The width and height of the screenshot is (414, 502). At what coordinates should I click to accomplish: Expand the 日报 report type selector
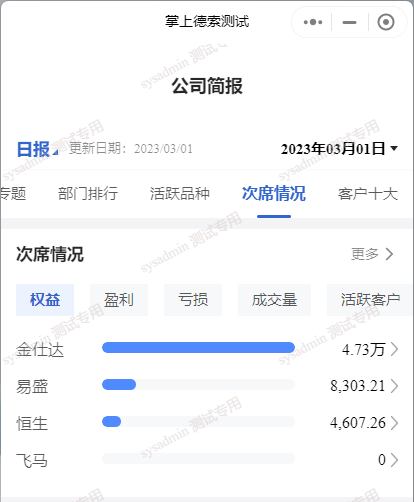pyautogui.click(x=37, y=149)
